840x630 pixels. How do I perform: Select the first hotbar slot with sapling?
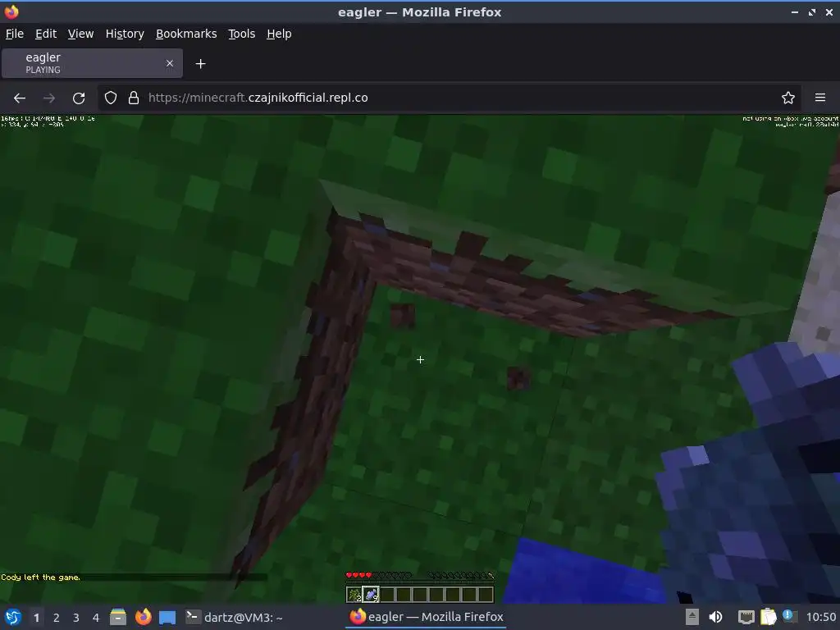[354, 594]
